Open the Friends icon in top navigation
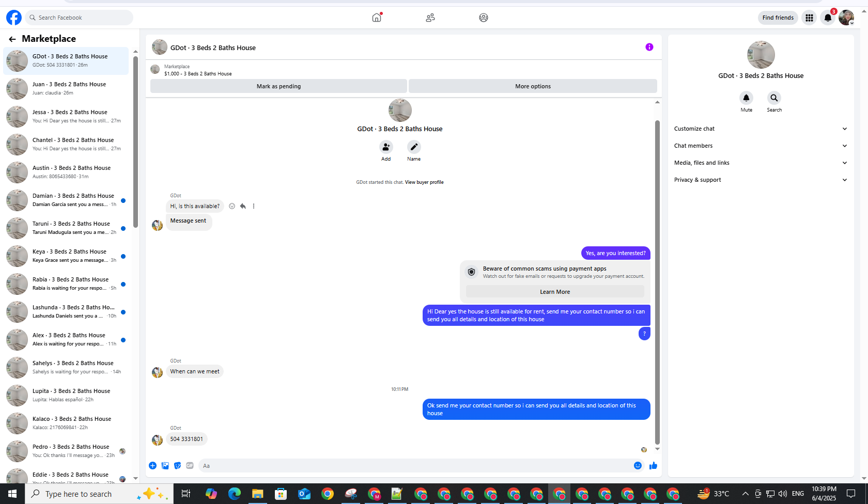The height and width of the screenshot is (504, 868). [430, 18]
